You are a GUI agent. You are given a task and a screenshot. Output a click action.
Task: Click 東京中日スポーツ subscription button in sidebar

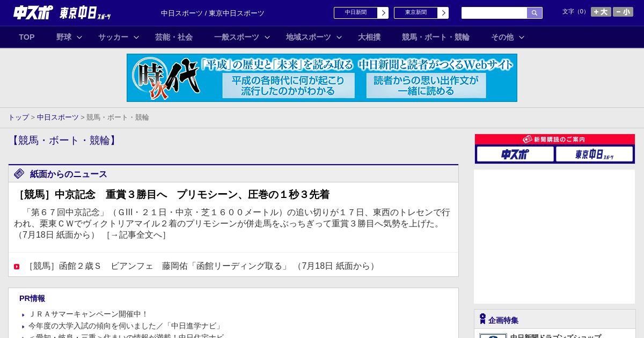coord(594,154)
